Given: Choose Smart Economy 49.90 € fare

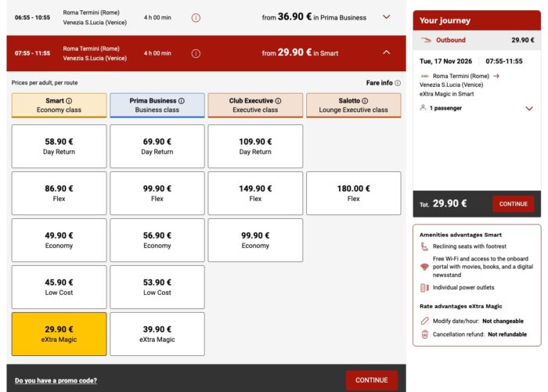Looking at the screenshot, I should tap(59, 240).
